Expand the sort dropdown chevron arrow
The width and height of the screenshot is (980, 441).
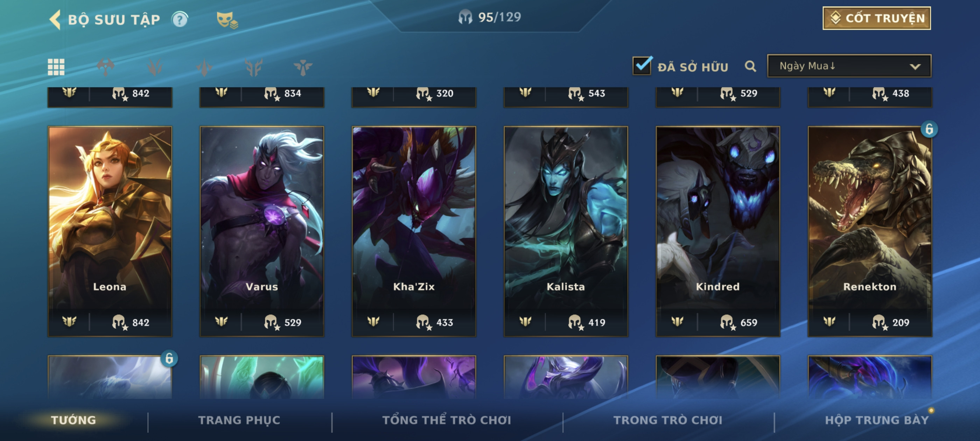pos(915,66)
